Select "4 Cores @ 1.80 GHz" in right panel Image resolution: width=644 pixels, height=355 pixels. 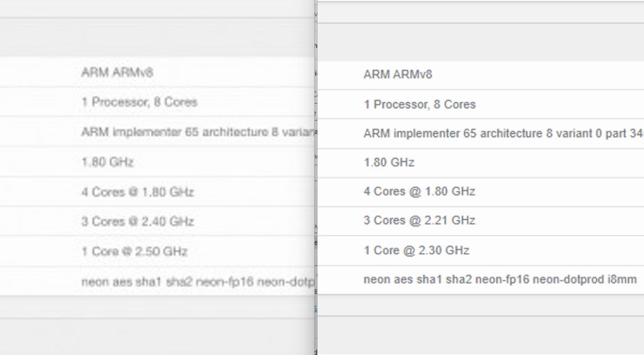pyautogui.click(x=419, y=191)
